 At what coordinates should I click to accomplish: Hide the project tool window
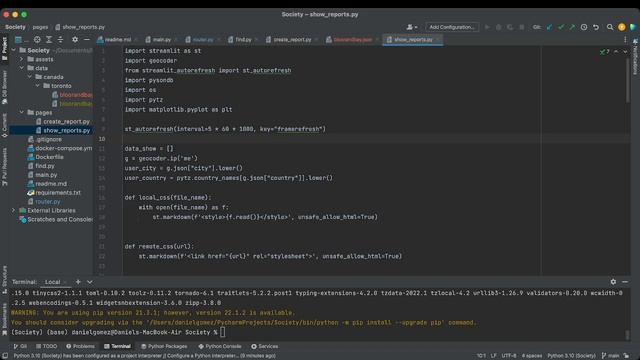pos(87,40)
